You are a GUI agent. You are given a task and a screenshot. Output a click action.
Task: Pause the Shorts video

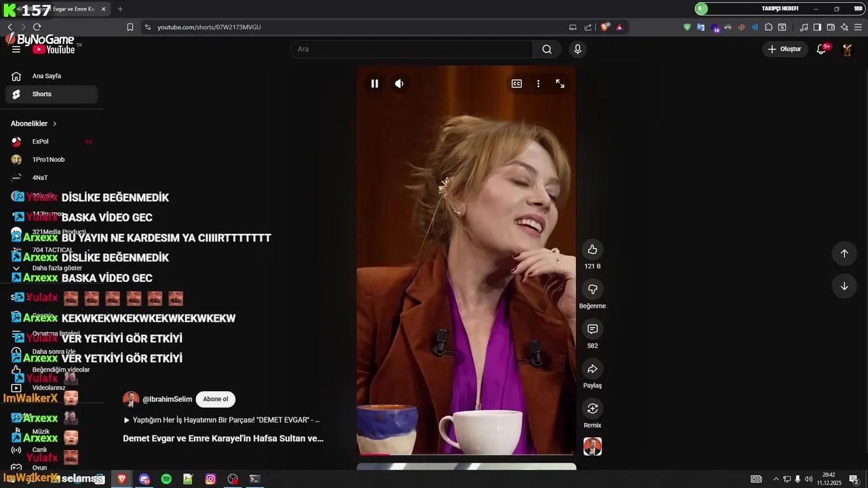pos(374,83)
